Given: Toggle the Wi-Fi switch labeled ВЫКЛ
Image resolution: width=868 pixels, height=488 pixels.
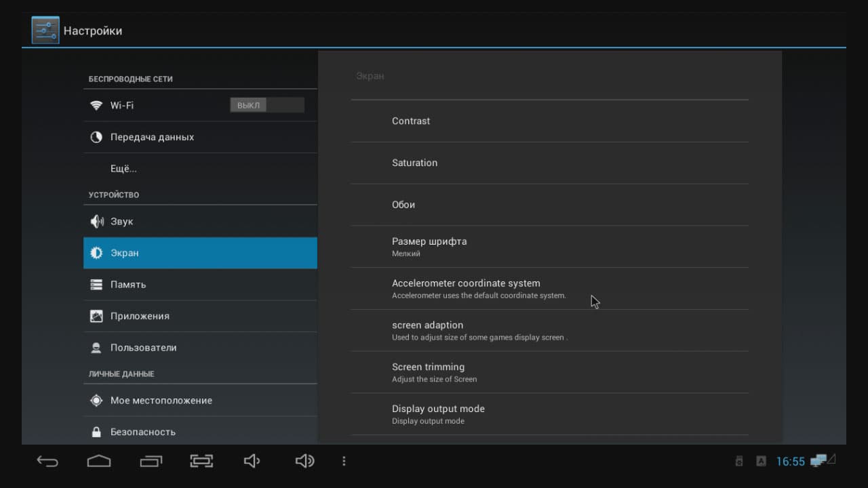Looking at the screenshot, I should [267, 105].
